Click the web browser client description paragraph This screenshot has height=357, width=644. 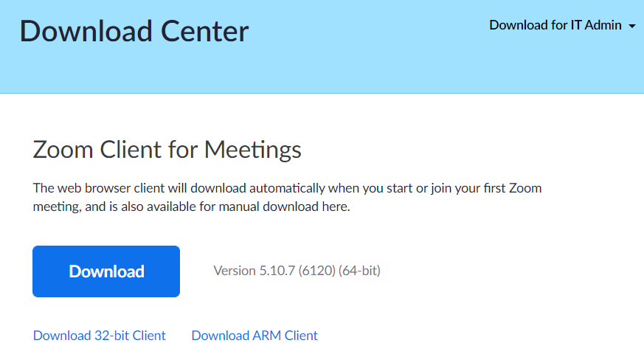click(x=288, y=198)
